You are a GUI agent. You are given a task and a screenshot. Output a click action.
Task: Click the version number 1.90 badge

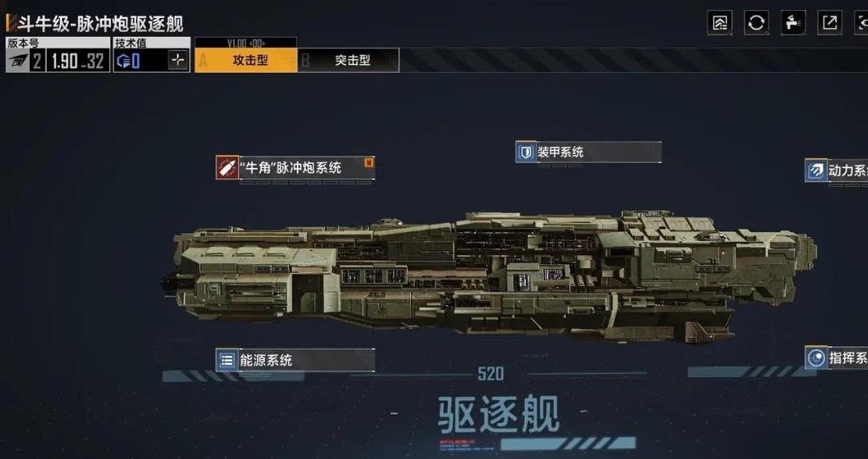pos(77,60)
